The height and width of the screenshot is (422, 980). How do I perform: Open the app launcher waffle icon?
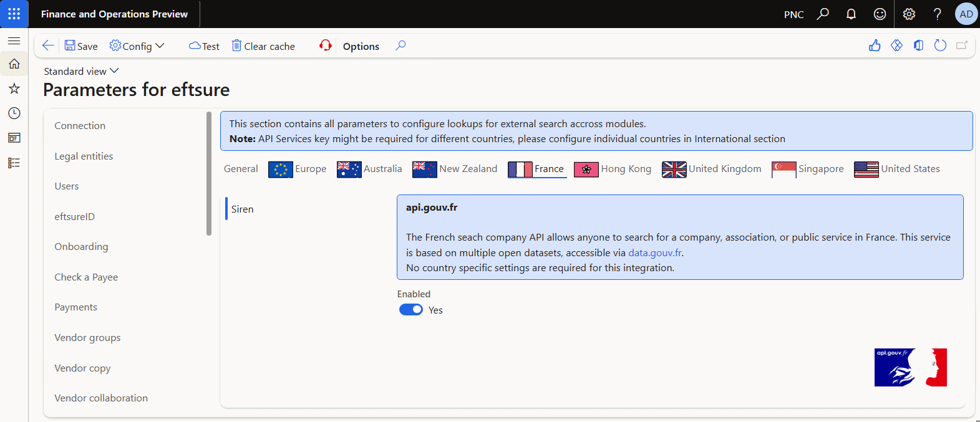coord(14,14)
